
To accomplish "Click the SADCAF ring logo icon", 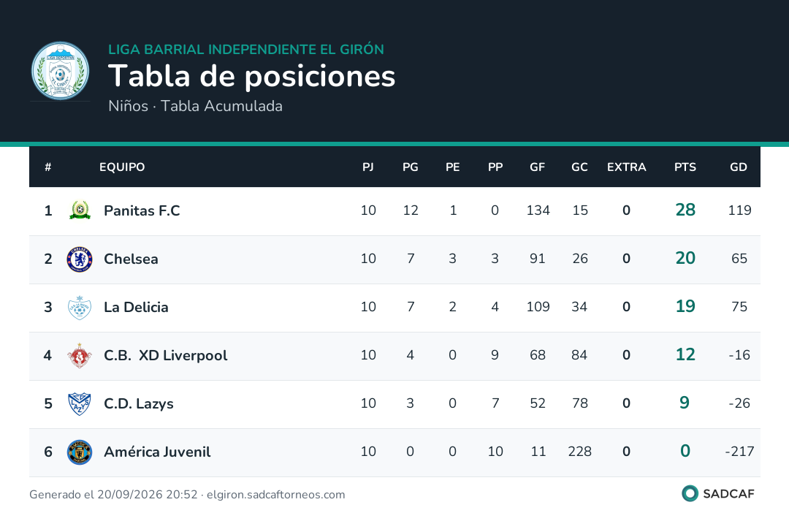I will tap(690, 493).
